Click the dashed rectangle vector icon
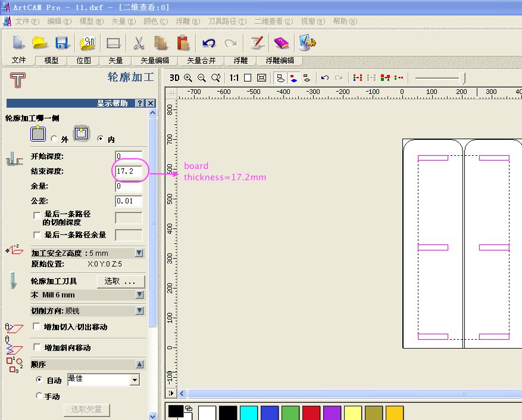The image size is (522, 420). (113, 43)
